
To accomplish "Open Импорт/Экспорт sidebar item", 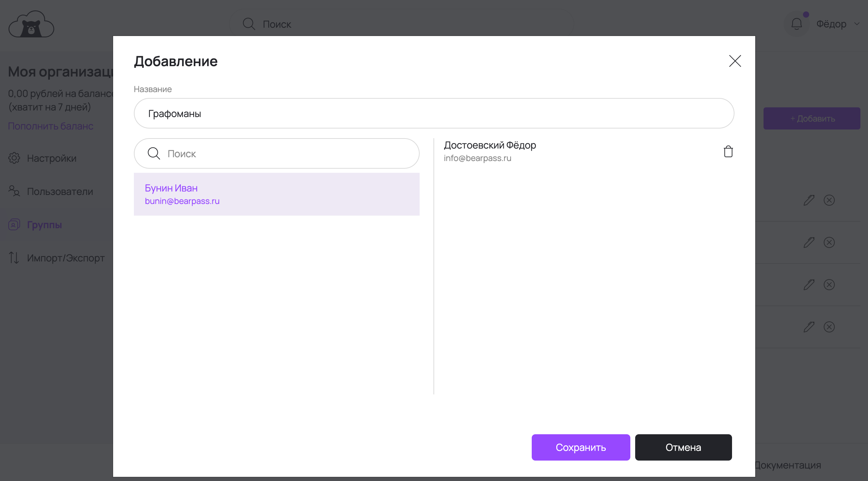I will click(x=66, y=258).
